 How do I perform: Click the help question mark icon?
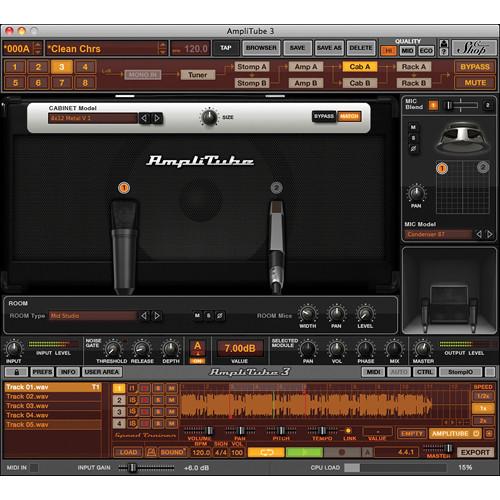point(443,52)
